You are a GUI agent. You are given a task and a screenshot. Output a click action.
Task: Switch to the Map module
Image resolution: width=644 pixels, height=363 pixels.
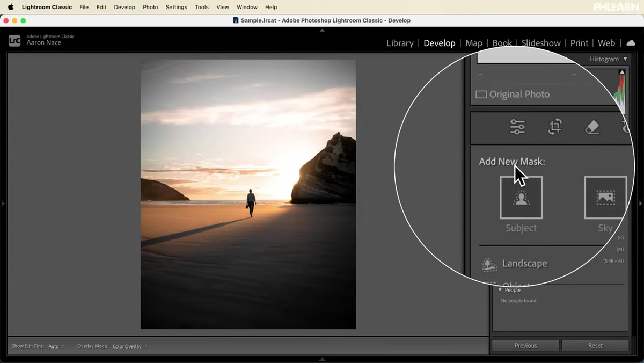[x=474, y=43]
